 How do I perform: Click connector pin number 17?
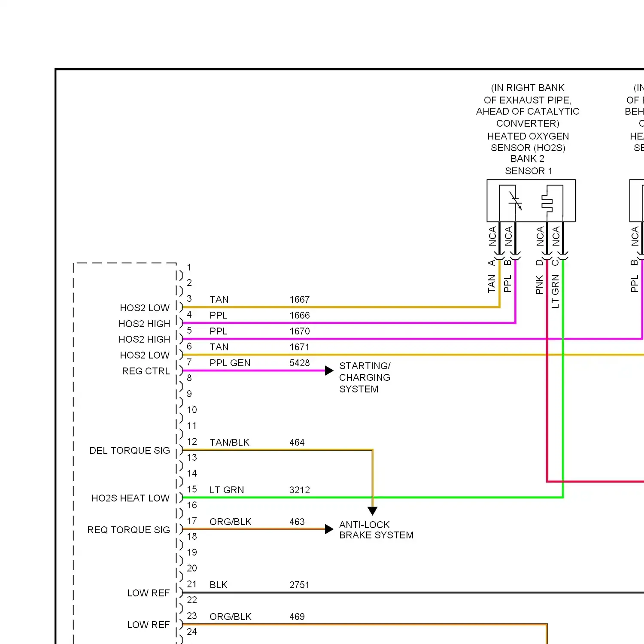[192, 521]
